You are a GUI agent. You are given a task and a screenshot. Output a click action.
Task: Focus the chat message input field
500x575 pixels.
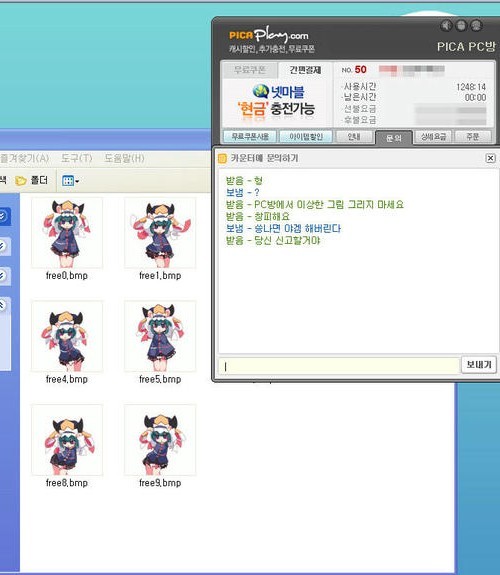[339, 366]
